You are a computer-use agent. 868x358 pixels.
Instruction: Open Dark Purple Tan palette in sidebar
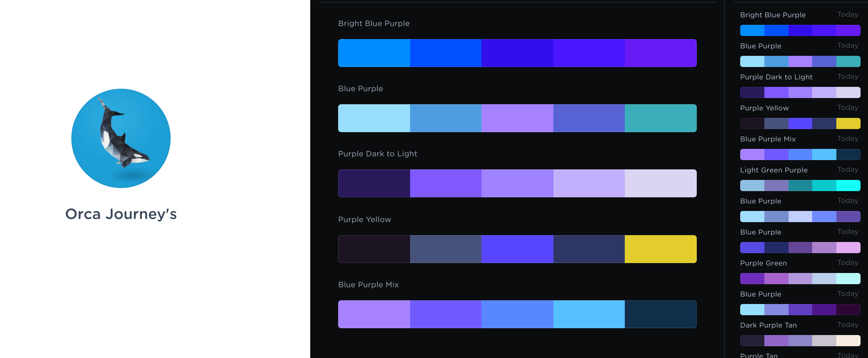(768, 325)
